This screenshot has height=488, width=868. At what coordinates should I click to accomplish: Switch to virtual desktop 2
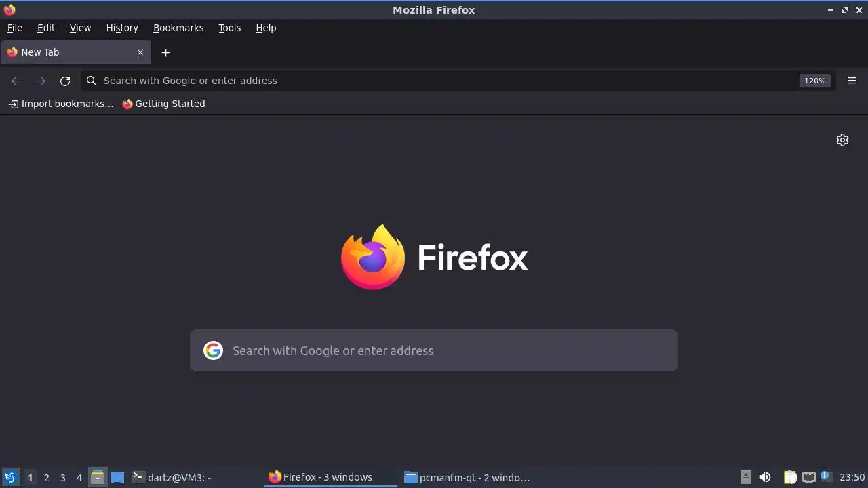(47, 478)
